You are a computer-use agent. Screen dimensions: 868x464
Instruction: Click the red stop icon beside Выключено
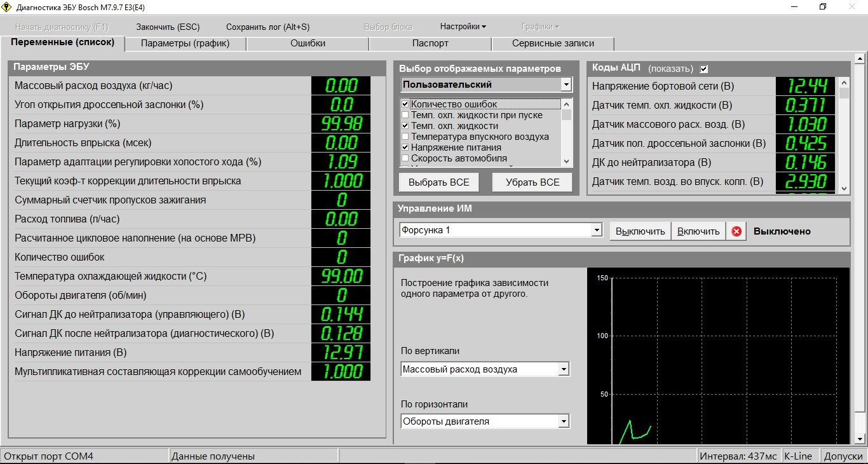[x=736, y=231]
